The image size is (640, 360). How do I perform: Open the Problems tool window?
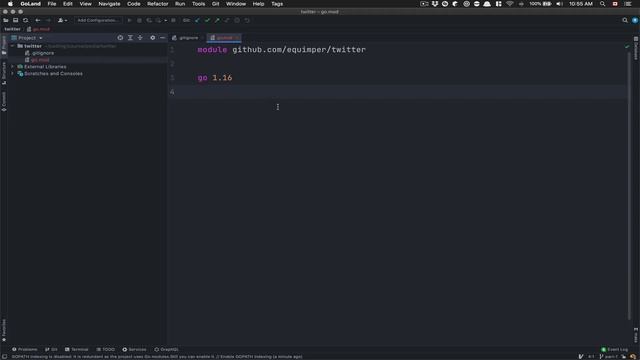24,349
